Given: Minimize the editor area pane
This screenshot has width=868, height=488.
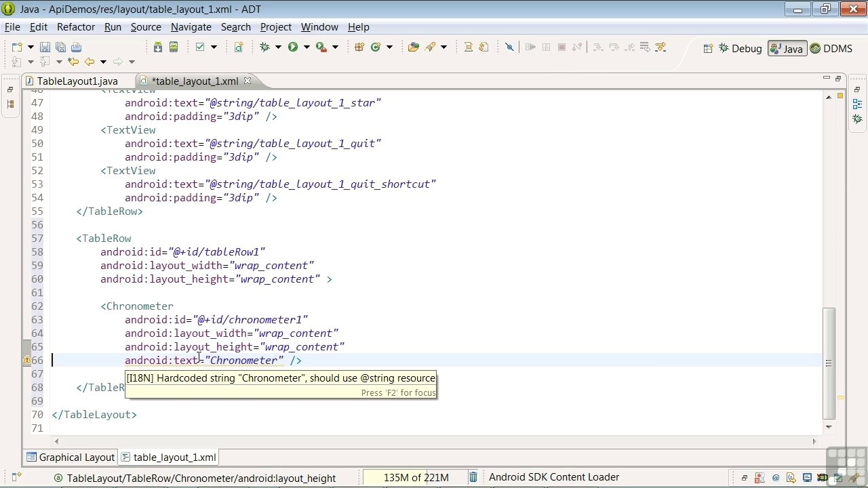Looking at the screenshot, I should pyautogui.click(x=826, y=78).
